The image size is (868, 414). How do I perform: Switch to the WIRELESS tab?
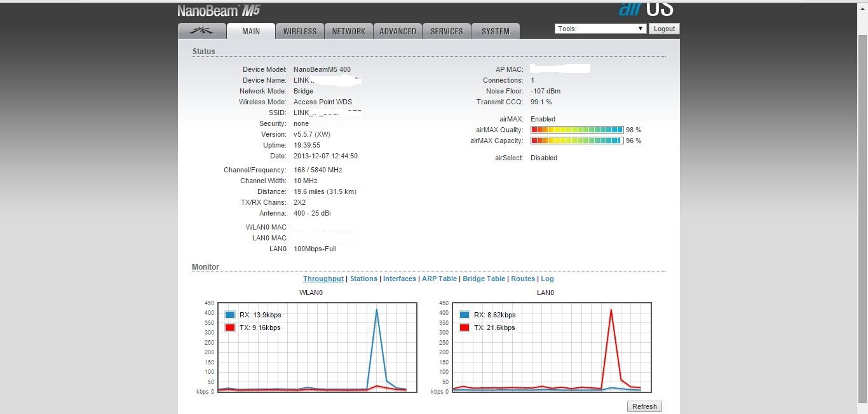point(300,31)
